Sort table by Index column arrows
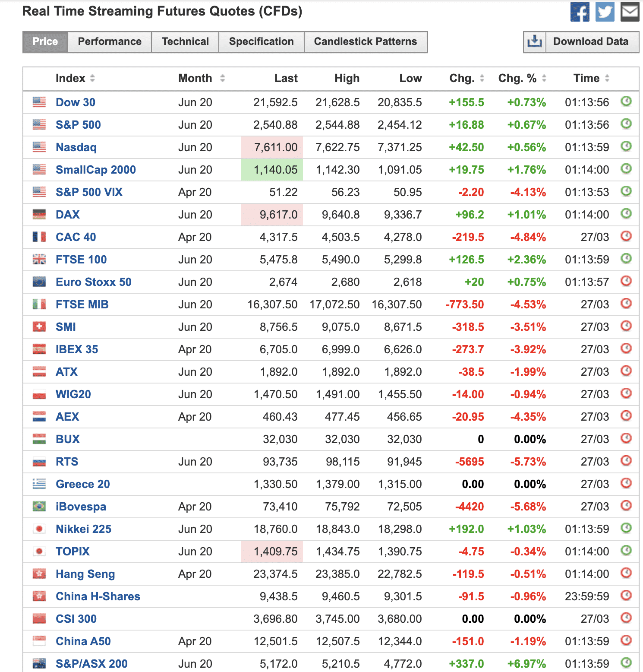643x672 pixels. coord(92,78)
